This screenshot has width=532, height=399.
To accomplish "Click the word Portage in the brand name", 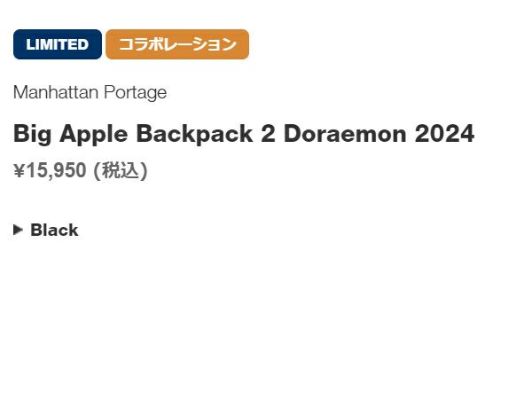I will coord(136,92).
